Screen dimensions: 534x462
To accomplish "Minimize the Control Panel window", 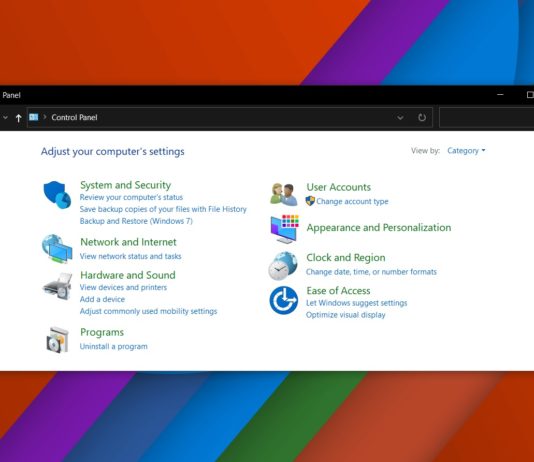I will [500, 94].
